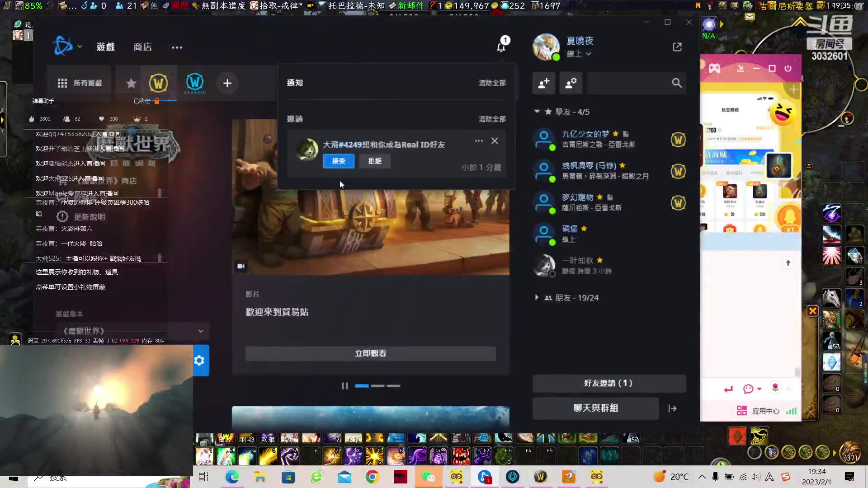
Task: Open the 商店 tab
Action: [142, 47]
